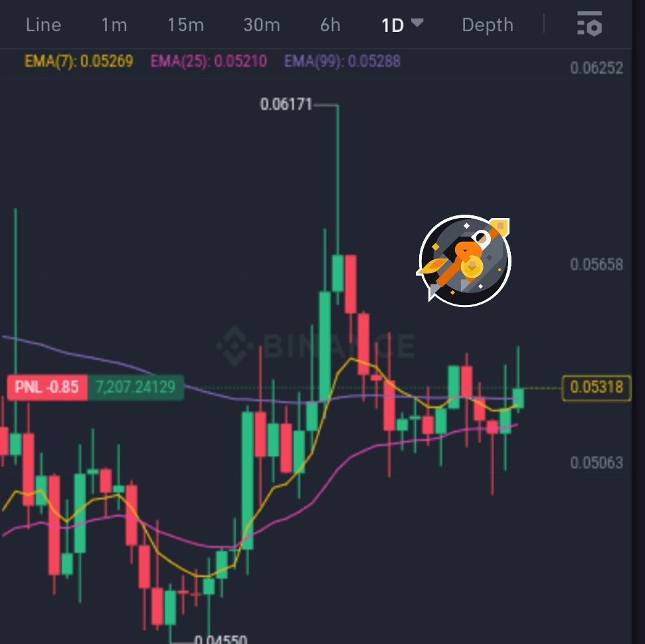
Task: Click the 0.06171 high price label
Action: (x=286, y=104)
